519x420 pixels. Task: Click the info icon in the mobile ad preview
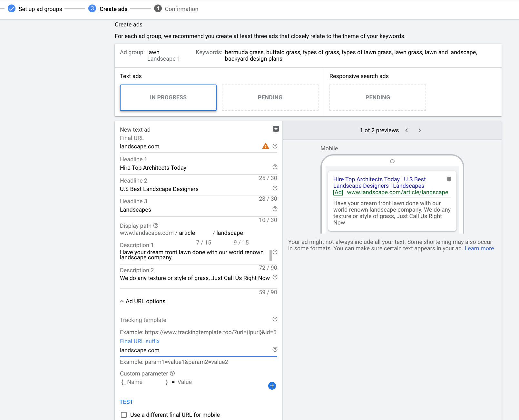pyautogui.click(x=449, y=179)
